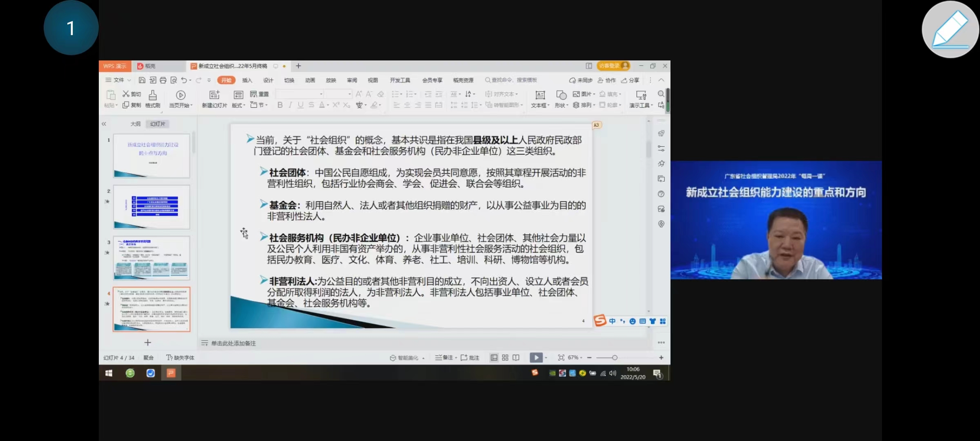Toggle bold formatting on selected text
The width and height of the screenshot is (980, 441).
(280, 105)
